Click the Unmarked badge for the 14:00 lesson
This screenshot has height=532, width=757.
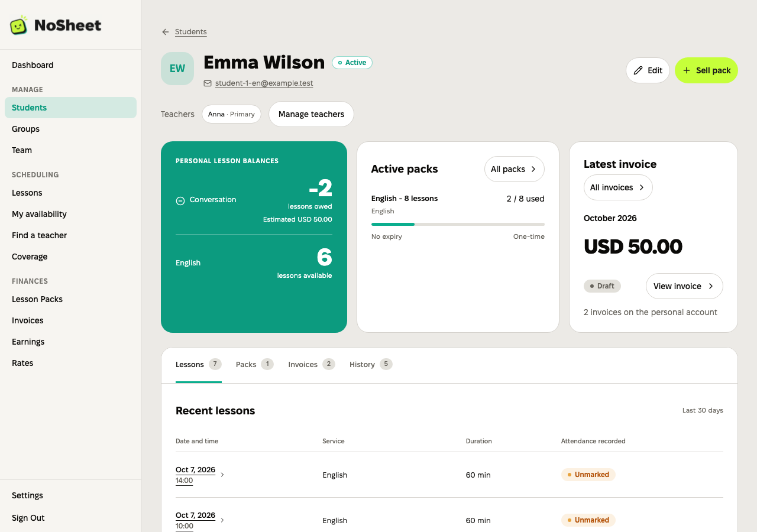pos(588,475)
